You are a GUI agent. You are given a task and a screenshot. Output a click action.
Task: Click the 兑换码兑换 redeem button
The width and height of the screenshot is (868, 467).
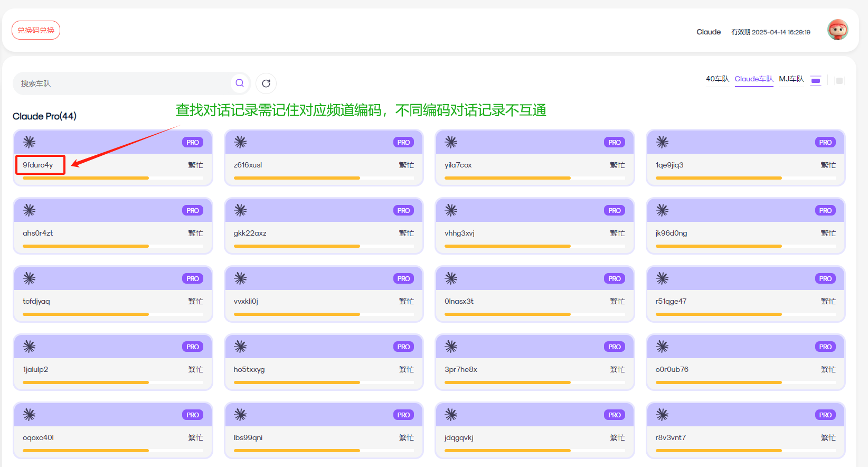[36, 30]
